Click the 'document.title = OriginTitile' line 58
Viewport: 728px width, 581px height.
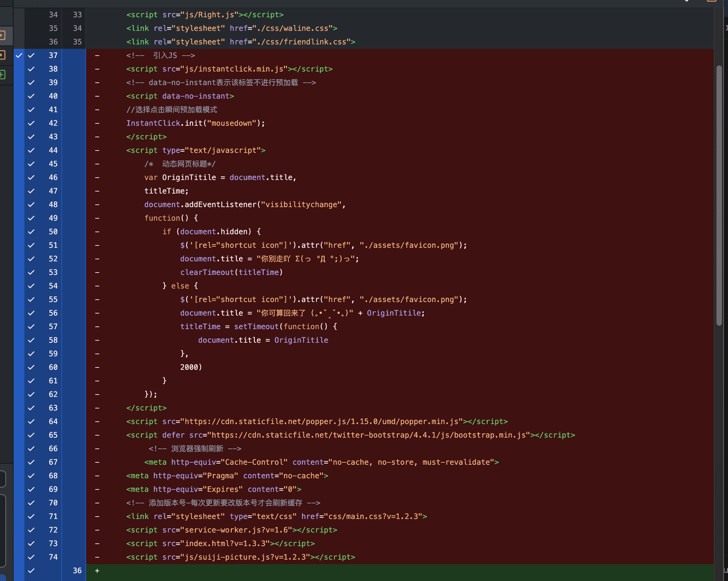pos(263,340)
